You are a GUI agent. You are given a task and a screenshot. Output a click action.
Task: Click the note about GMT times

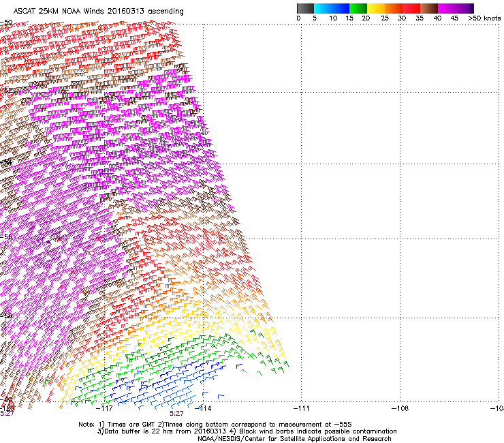[x=215, y=425]
